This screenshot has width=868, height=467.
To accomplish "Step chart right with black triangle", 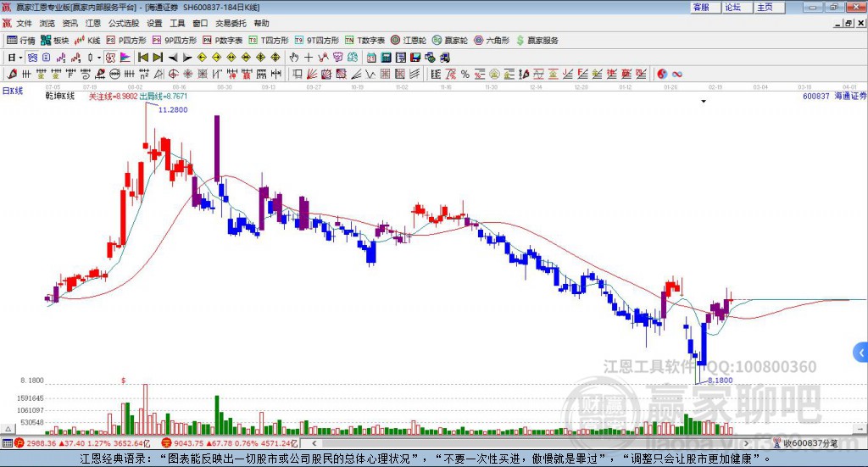I will click(187, 58).
